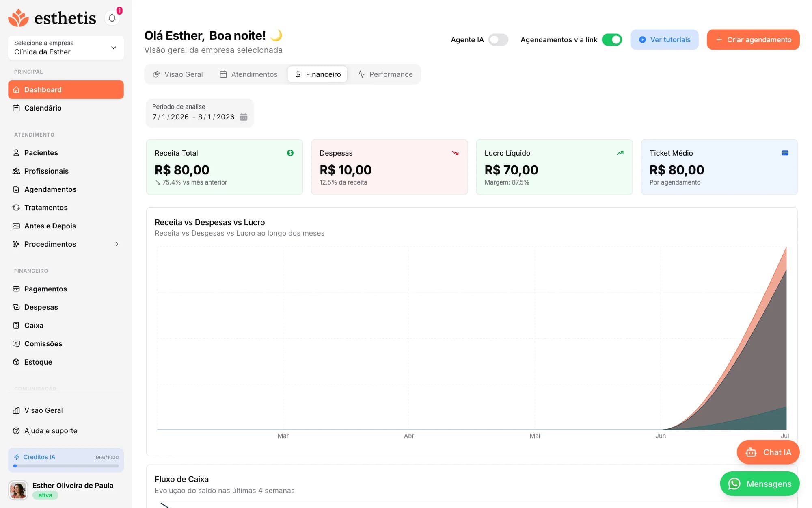Click the Jun label on chart axis

point(661,436)
